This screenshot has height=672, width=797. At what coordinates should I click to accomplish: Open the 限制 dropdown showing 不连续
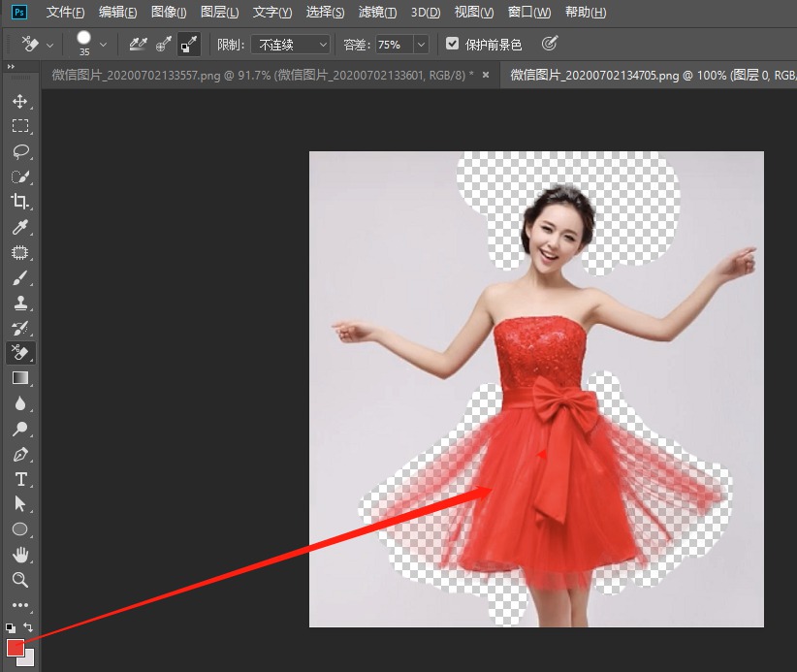[290, 45]
